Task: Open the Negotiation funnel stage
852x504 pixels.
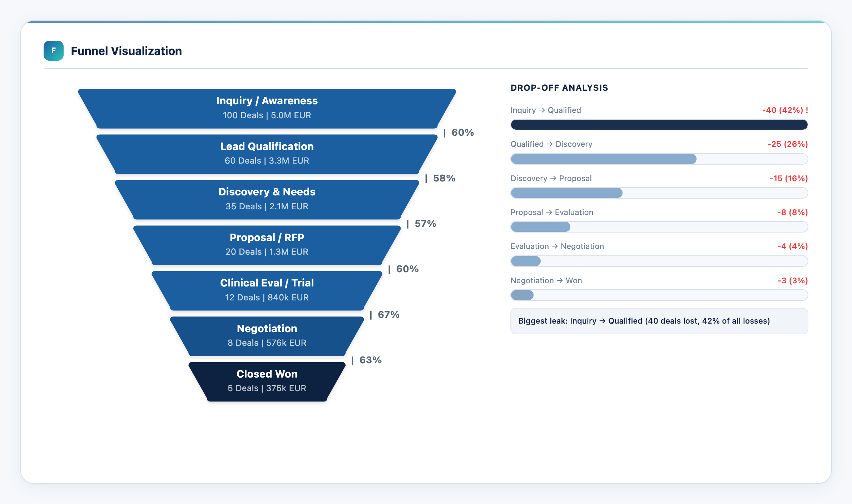Action: [x=267, y=336]
